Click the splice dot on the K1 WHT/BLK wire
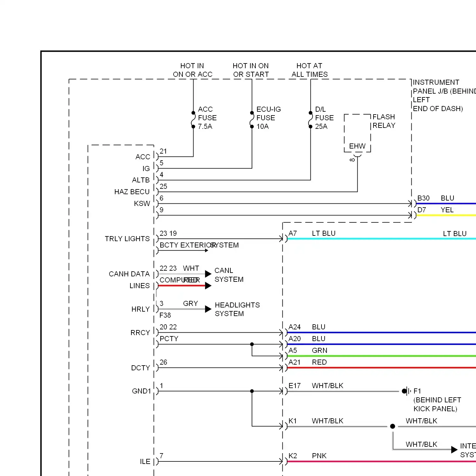The width and height of the screenshot is (476, 476). tap(393, 426)
